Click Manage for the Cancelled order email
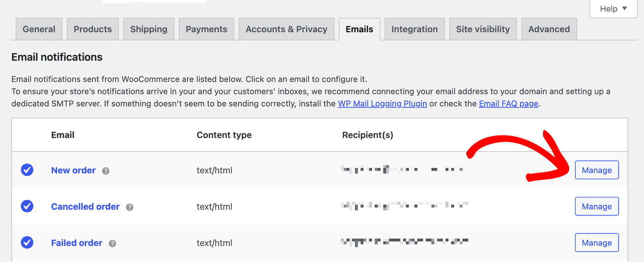Screen dimensions: 644x262 click(x=597, y=206)
